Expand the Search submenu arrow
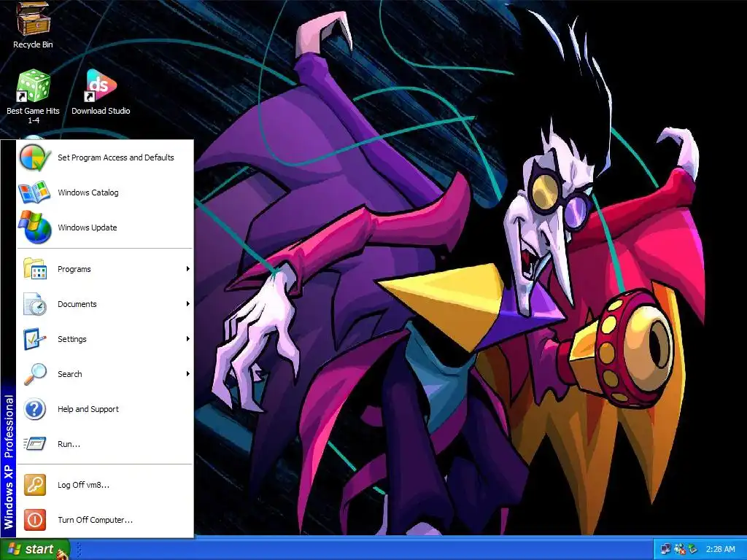Image resolution: width=747 pixels, height=560 pixels. 187,374
